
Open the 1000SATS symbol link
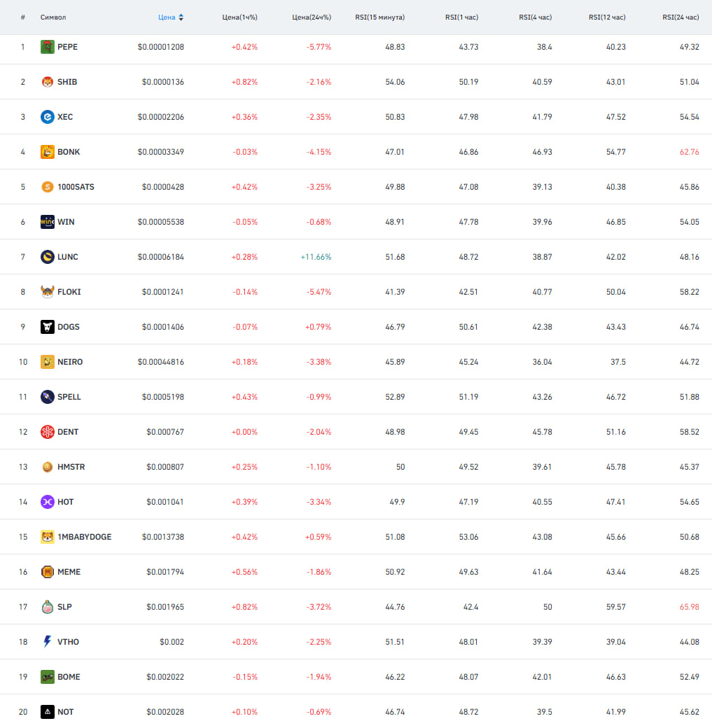click(x=76, y=187)
